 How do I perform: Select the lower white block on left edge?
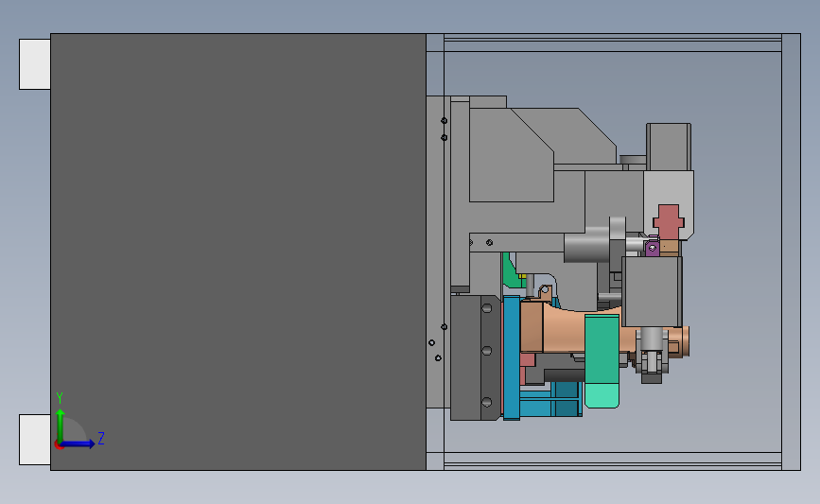tap(34, 440)
